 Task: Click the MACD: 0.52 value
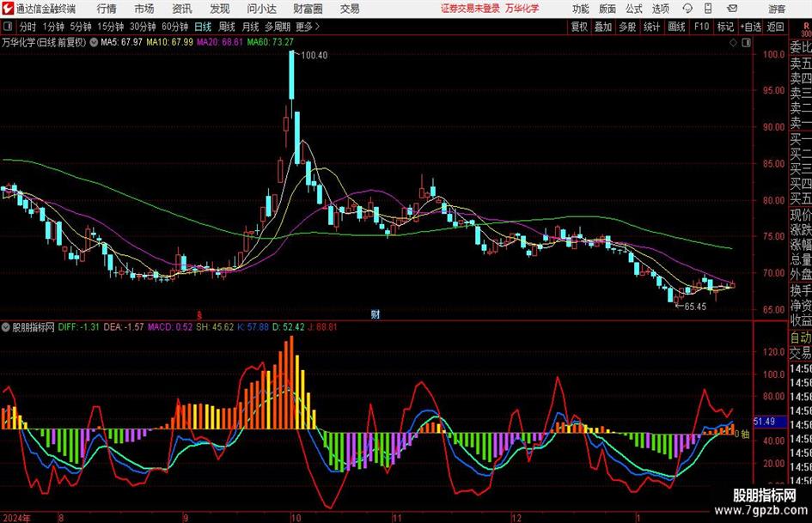click(x=170, y=327)
